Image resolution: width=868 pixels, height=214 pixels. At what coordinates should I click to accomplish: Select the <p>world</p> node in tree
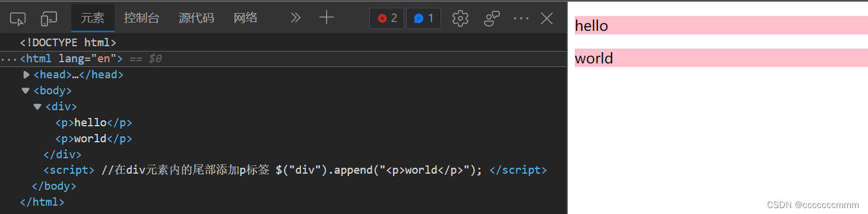coord(93,139)
